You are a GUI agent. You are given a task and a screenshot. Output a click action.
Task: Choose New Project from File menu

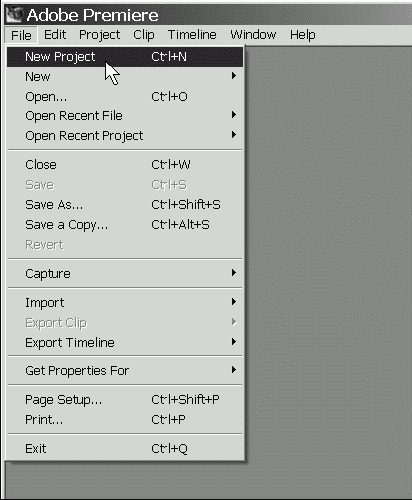pos(125,57)
